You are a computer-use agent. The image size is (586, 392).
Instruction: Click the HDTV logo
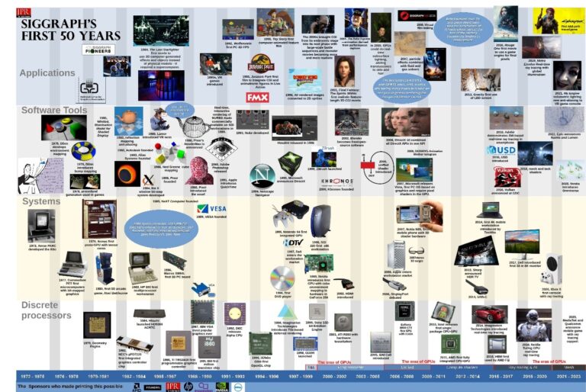(x=294, y=242)
